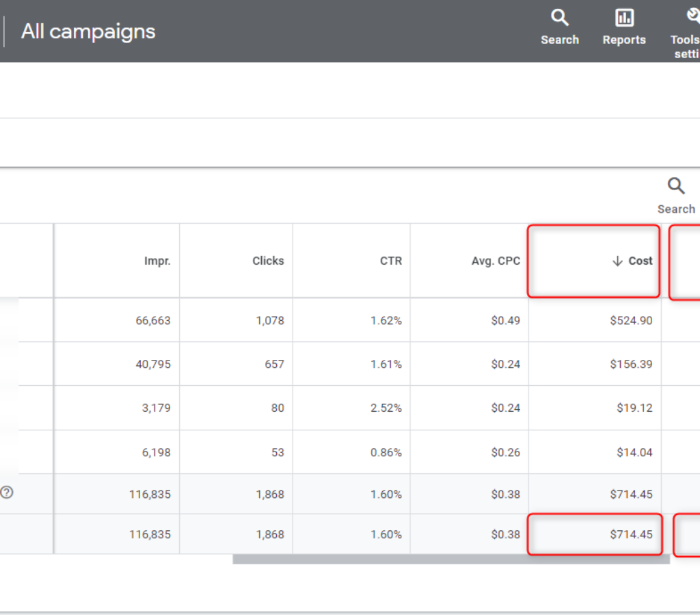
Task: Open the Reports panel from the top bar
Action: coord(623,27)
